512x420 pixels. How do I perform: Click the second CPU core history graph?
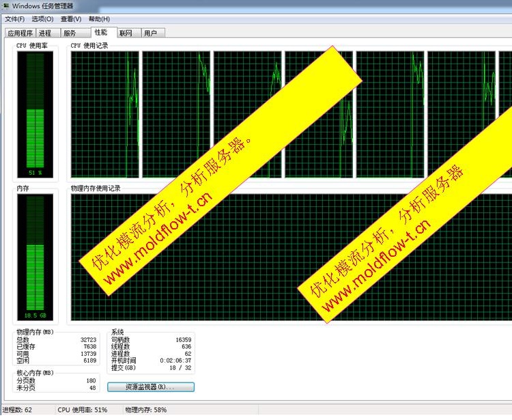[x=176, y=114]
